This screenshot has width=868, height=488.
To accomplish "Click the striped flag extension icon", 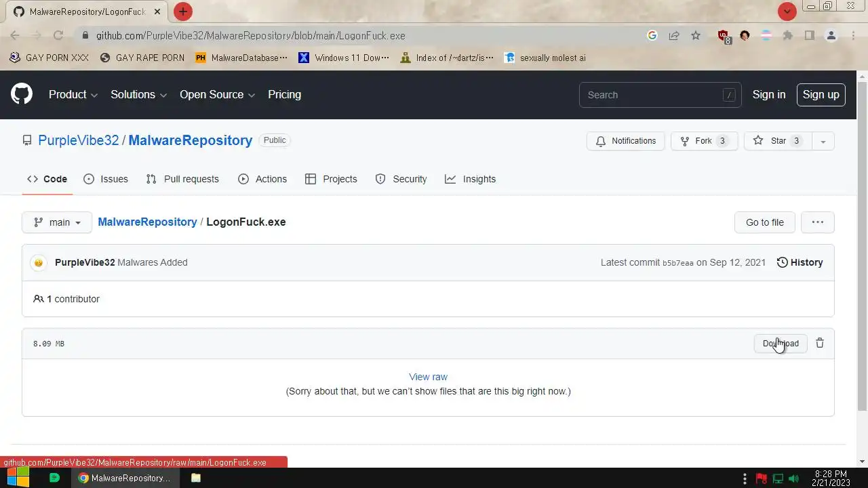I will (766, 35).
